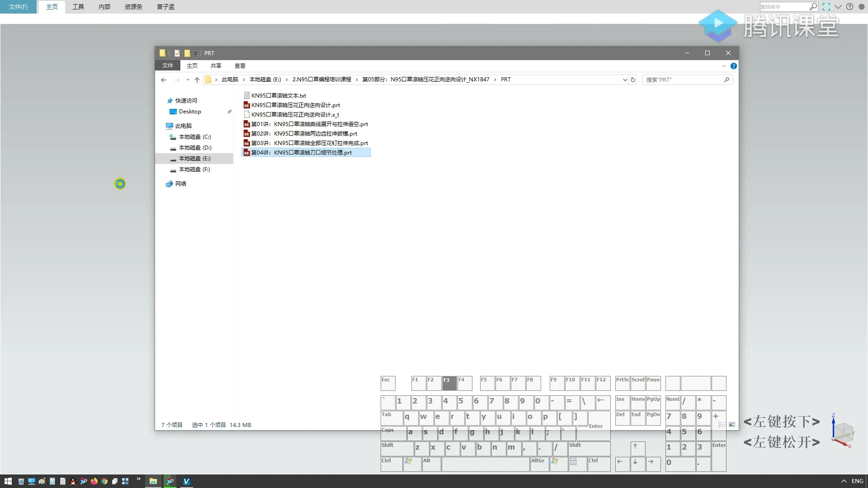This screenshot has height=488, width=868.
Task: Refresh the PRT folder view
Action: (x=633, y=80)
